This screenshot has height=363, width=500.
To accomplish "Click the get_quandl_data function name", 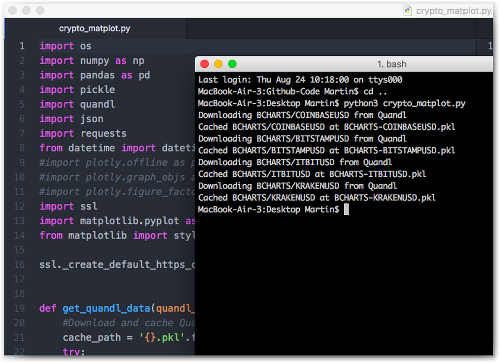I will click(x=107, y=308).
